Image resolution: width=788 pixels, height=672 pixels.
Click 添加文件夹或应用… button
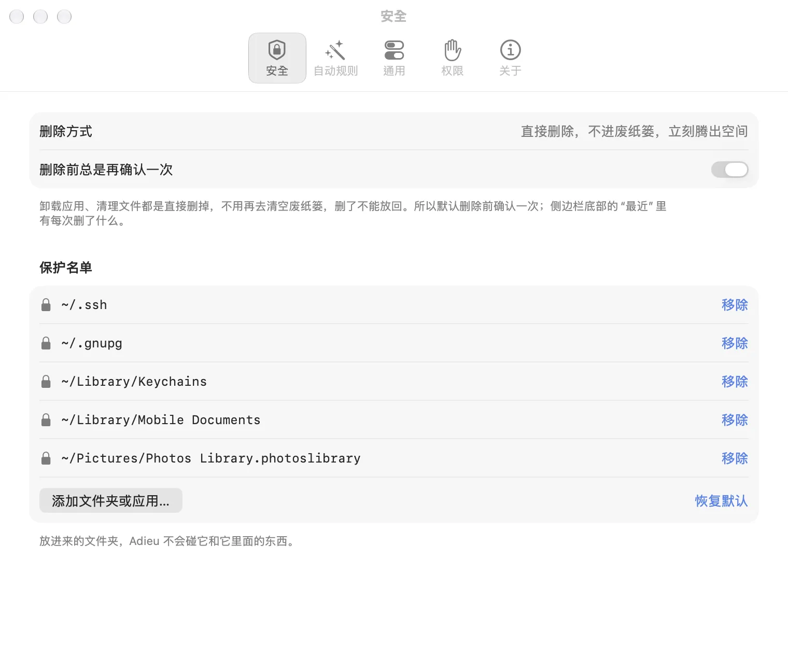tap(111, 501)
